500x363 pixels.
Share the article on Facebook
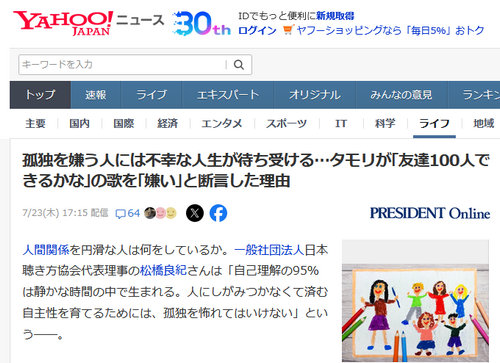click(x=218, y=213)
